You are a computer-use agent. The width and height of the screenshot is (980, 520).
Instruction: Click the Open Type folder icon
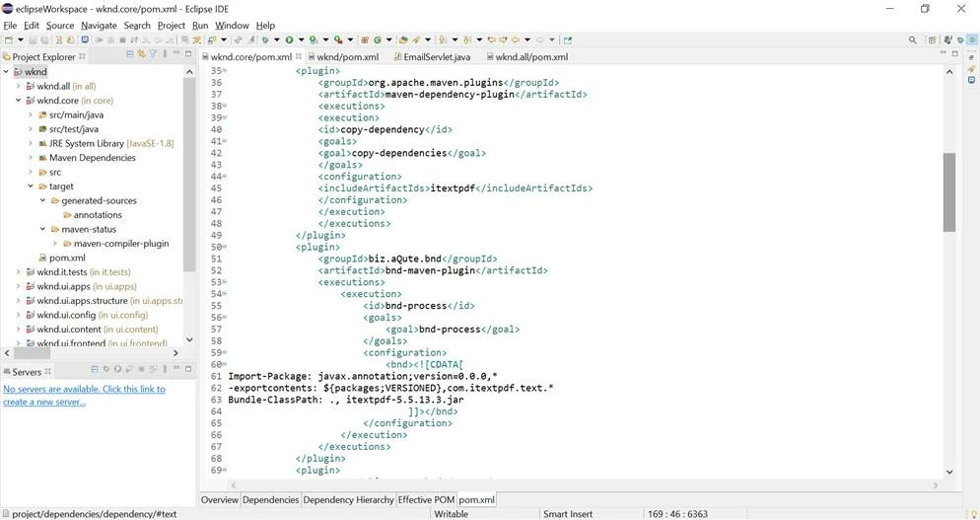click(403, 40)
